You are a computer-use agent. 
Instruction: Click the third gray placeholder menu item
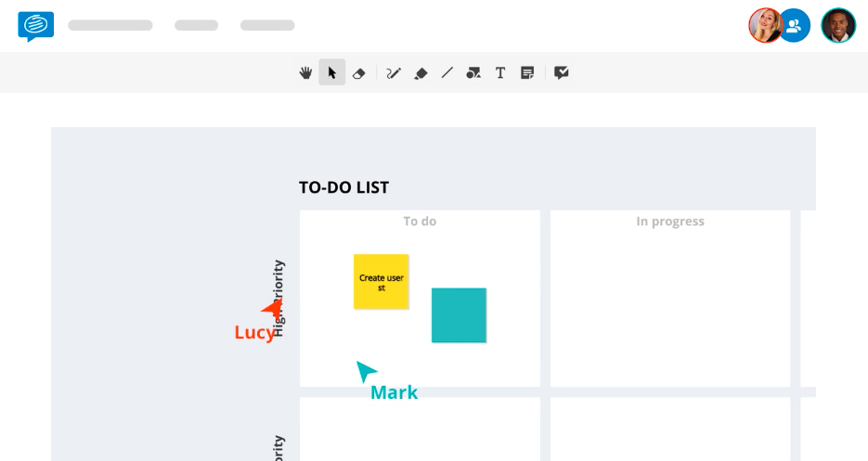(x=267, y=25)
